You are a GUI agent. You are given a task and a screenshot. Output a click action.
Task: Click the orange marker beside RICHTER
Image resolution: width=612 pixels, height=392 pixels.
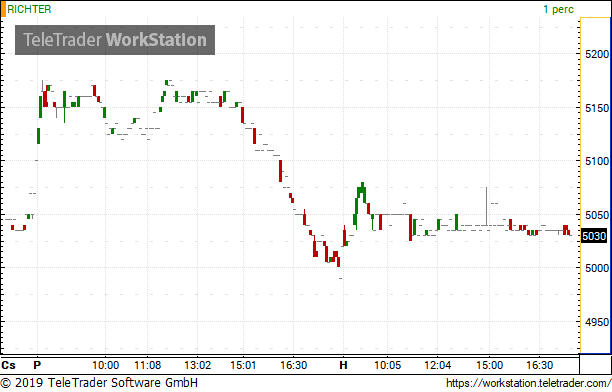[3, 9]
